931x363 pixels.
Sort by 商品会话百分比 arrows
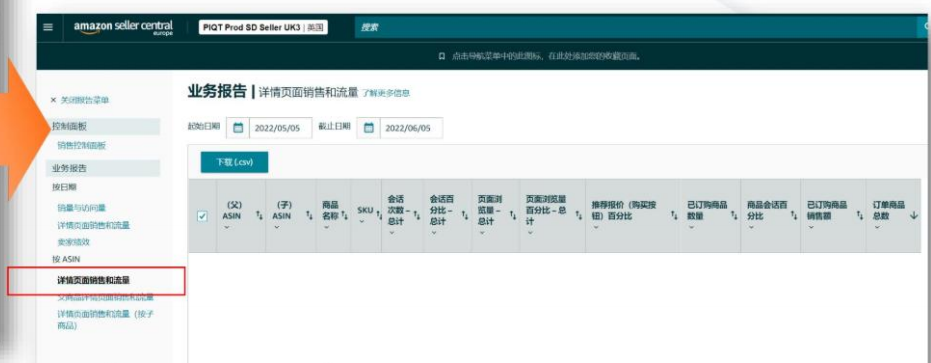(x=794, y=216)
